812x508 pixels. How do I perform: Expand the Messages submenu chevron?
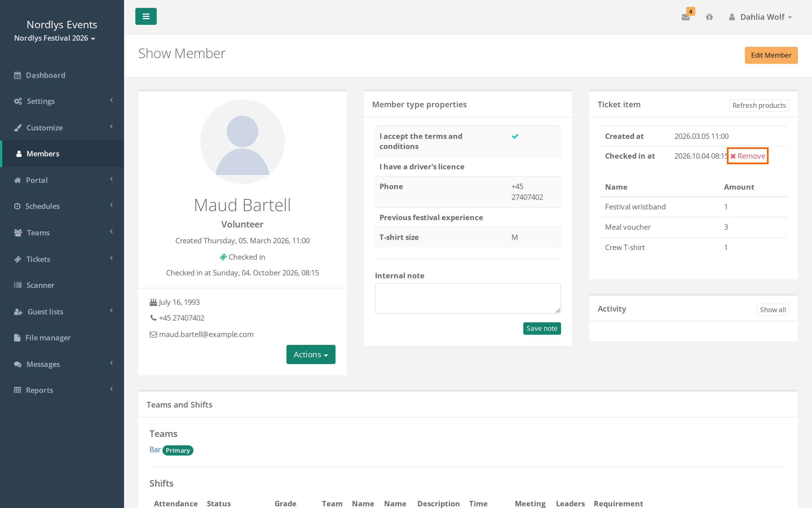(111, 363)
